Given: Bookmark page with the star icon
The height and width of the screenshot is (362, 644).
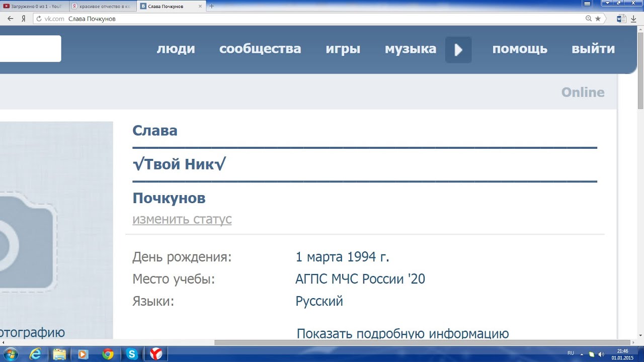Looking at the screenshot, I should (598, 19).
